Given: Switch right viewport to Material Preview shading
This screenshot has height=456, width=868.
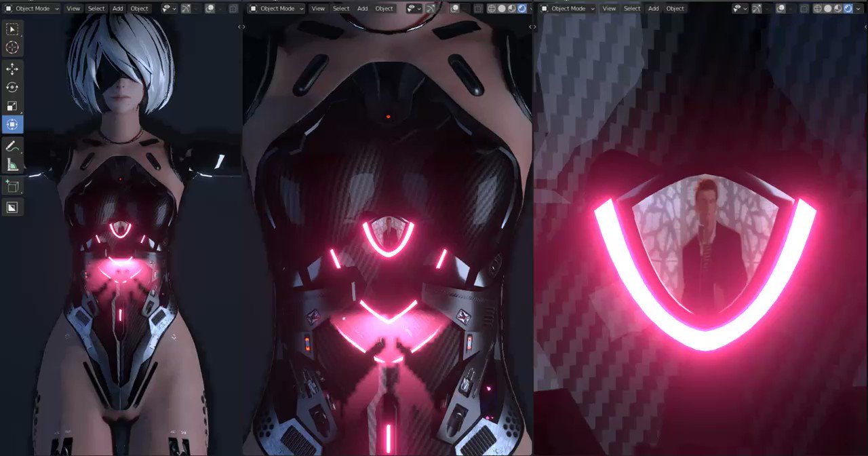Looking at the screenshot, I should point(838,8).
